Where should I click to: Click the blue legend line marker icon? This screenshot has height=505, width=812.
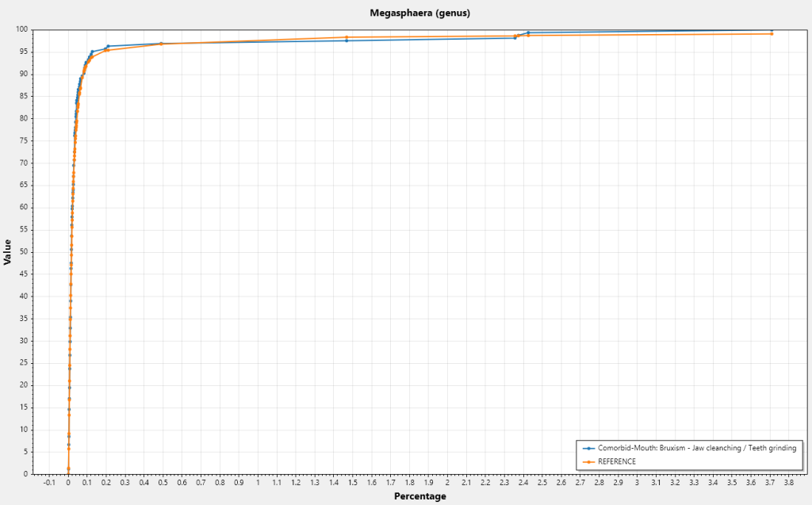(x=588, y=449)
